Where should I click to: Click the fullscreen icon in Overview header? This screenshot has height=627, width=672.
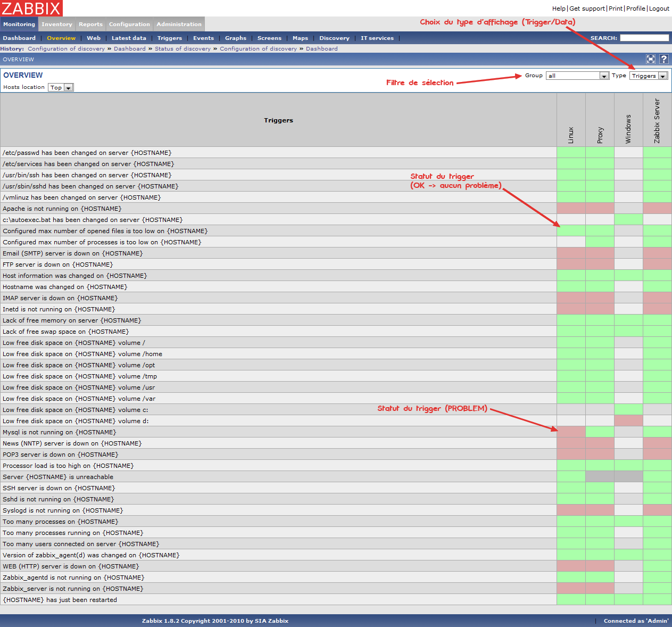(651, 59)
